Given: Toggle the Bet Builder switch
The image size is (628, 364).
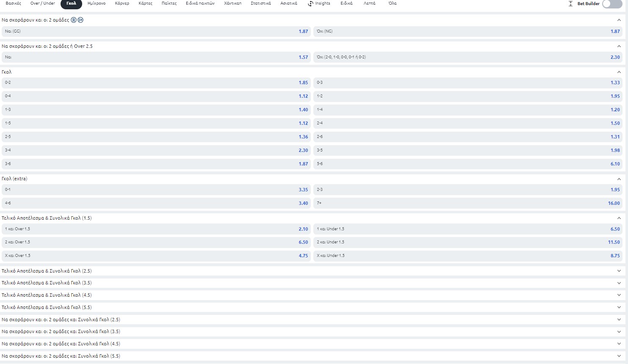Looking at the screenshot, I should (612, 4).
